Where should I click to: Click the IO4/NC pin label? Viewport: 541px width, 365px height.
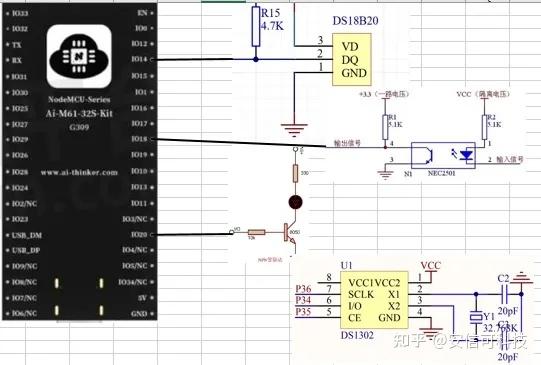coord(135,250)
